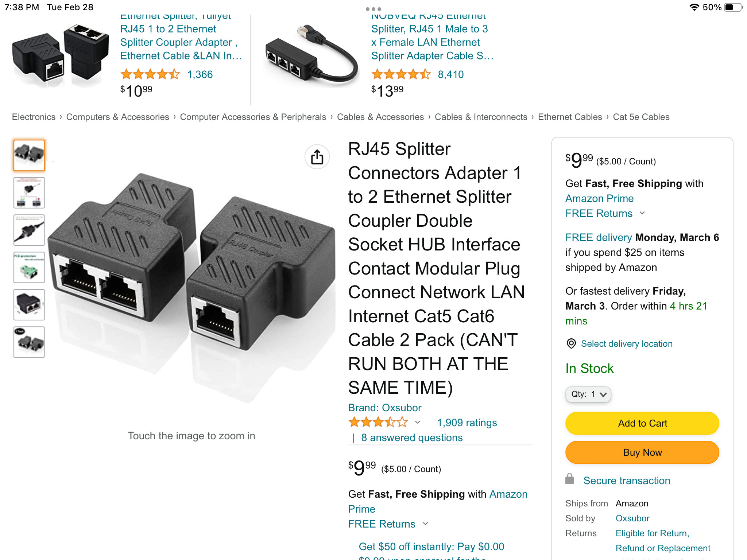Select the green PCB protection thumbnail

click(x=29, y=267)
